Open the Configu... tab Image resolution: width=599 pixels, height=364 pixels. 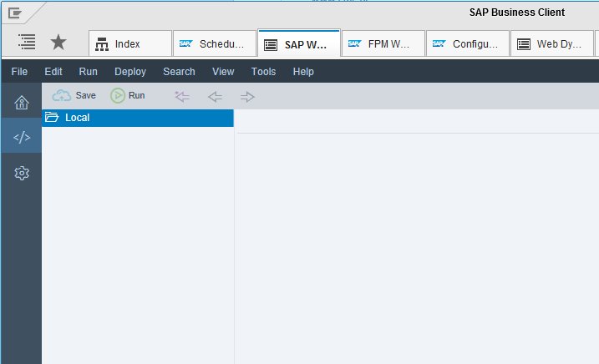pyautogui.click(x=468, y=43)
